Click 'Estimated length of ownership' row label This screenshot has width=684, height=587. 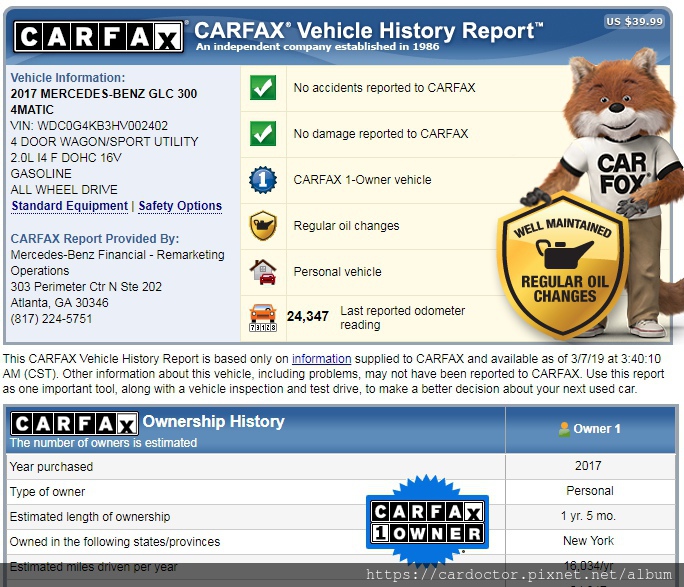coord(90,517)
